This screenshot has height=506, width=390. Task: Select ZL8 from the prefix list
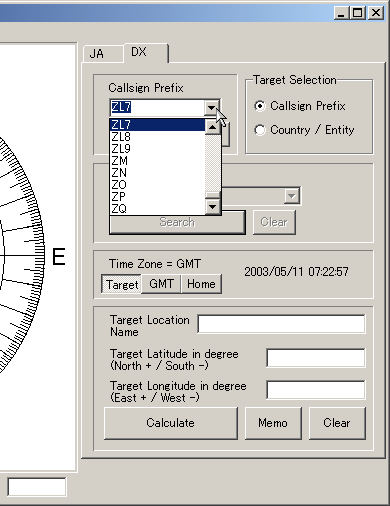158,137
